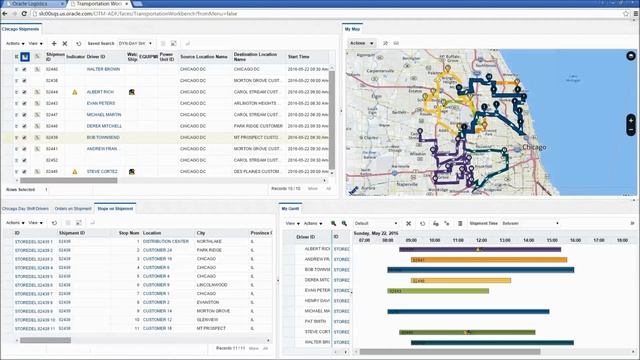Click the Gantt chart horizontal scrollbar
Viewport: 640px width, 360px height.
449,351
